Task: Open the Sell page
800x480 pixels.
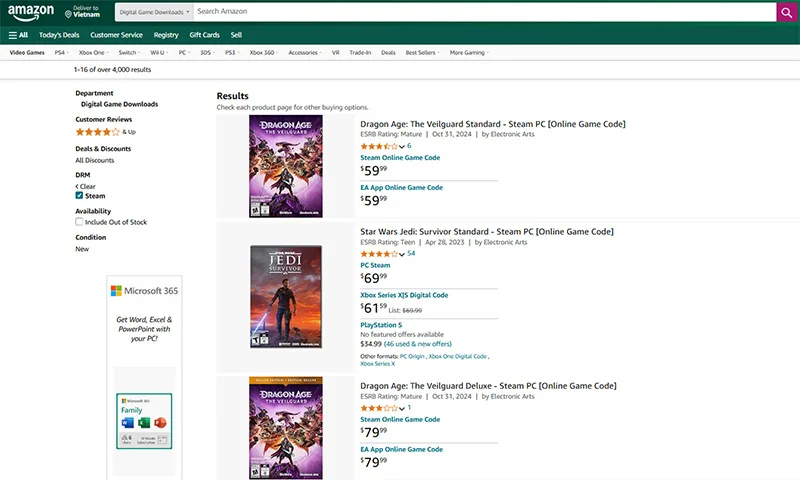Action: (x=236, y=35)
